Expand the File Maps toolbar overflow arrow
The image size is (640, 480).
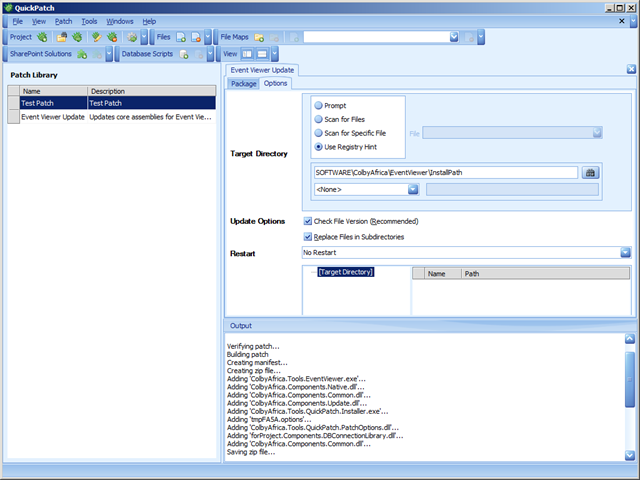[x=481, y=37]
